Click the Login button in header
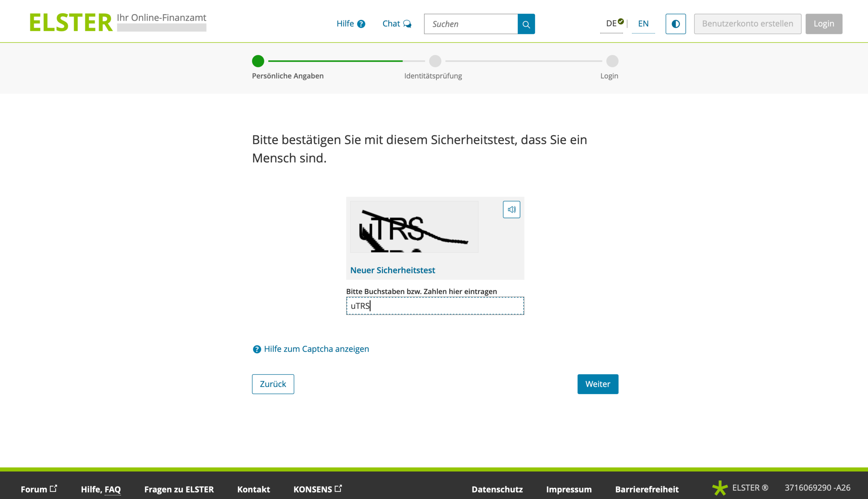The height and width of the screenshot is (499, 868). 824,24
